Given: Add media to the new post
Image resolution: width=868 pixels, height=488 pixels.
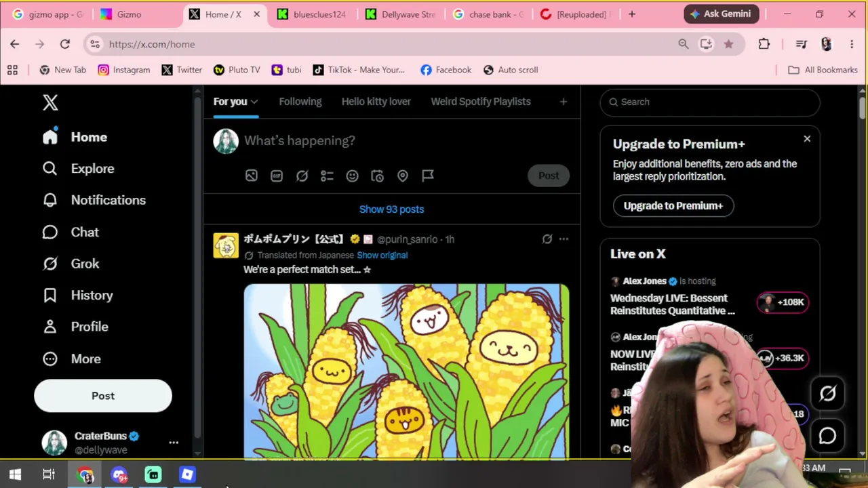Looking at the screenshot, I should pos(252,176).
